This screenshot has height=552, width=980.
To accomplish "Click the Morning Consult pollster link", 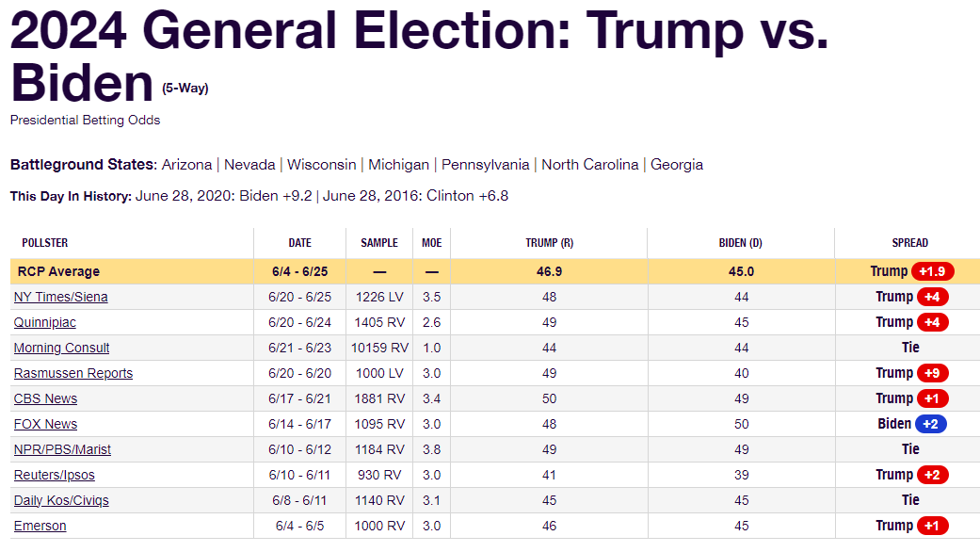I will tap(61, 348).
